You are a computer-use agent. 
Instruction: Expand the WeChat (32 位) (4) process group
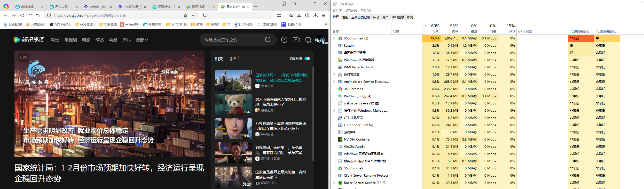(334, 96)
